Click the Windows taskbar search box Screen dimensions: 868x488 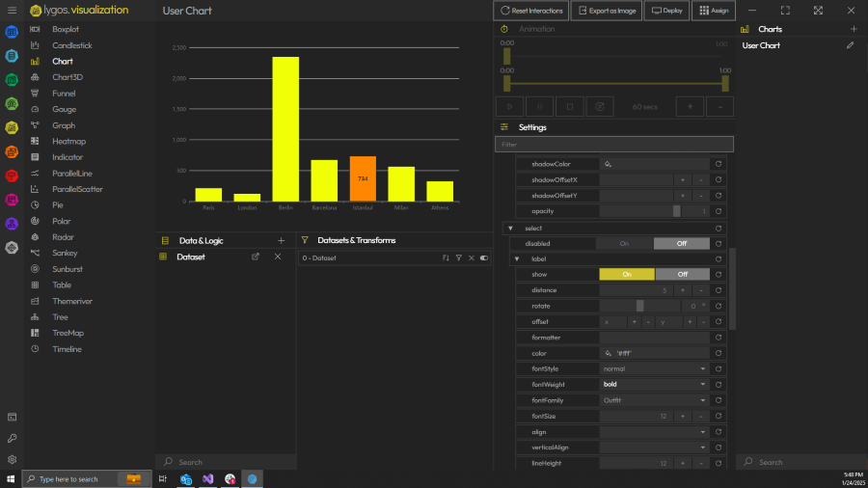coord(87,479)
